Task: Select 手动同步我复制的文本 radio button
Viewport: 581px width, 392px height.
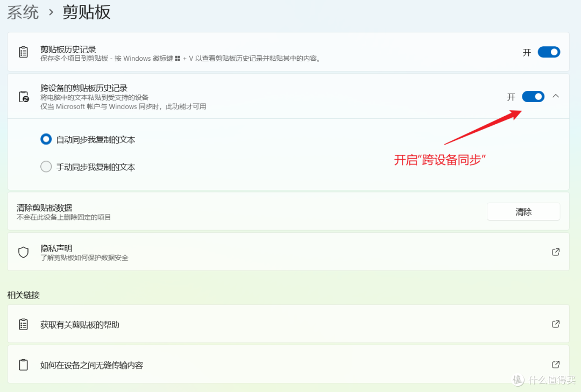Action: click(46, 167)
